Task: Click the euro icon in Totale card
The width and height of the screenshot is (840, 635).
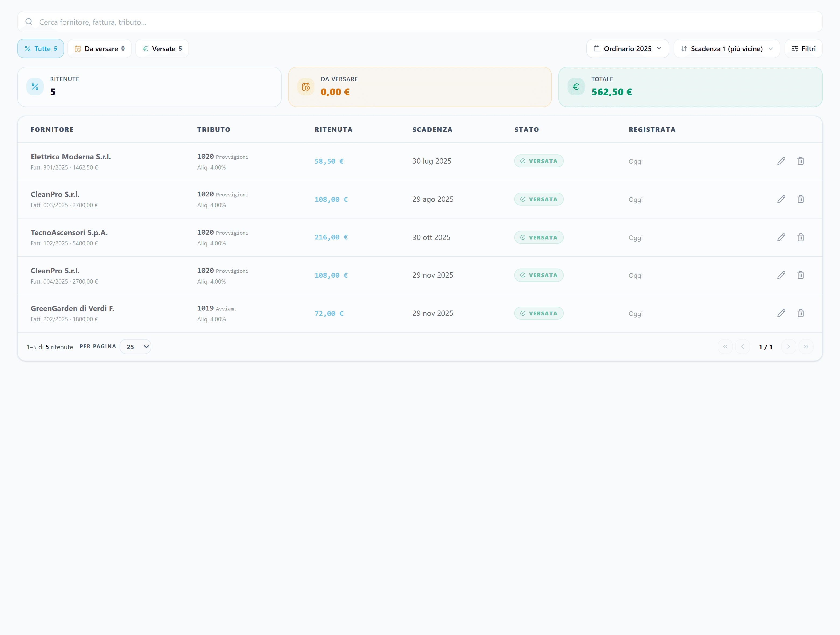Action: click(x=576, y=87)
